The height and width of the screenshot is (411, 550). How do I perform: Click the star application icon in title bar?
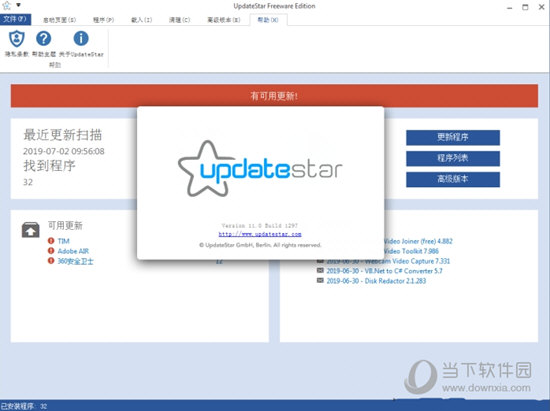[6, 5]
